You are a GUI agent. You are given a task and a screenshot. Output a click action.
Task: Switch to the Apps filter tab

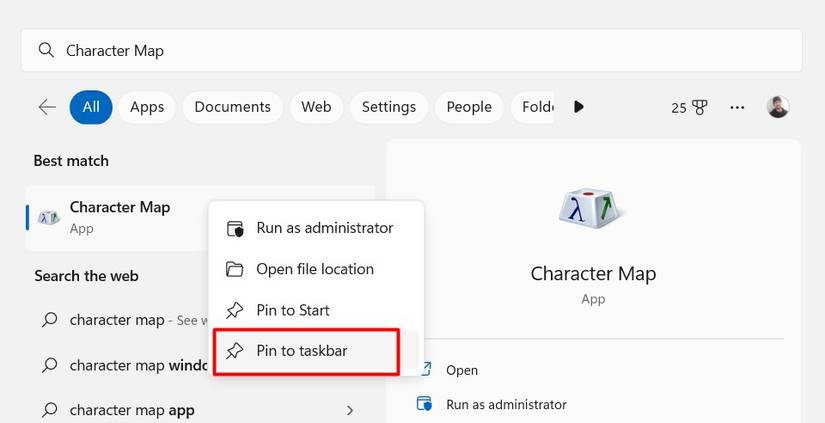pos(147,107)
